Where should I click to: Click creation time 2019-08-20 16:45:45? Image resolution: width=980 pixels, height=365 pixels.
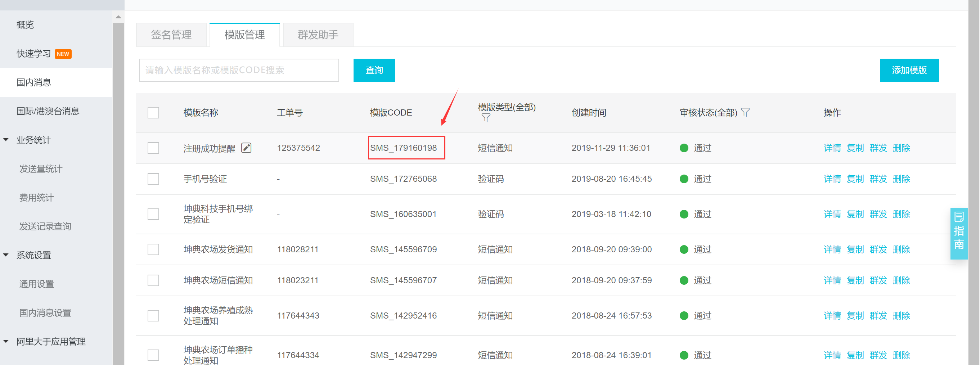point(611,179)
